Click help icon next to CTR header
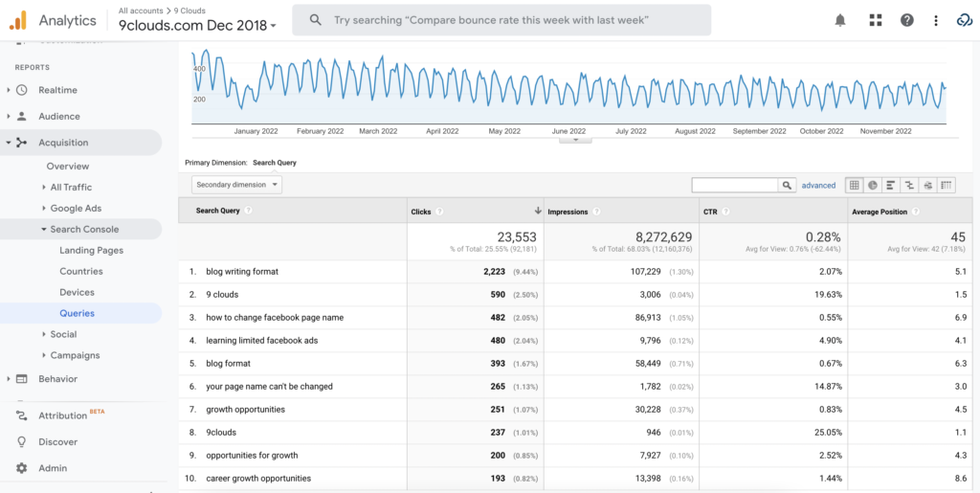The image size is (980, 493). [x=725, y=212]
